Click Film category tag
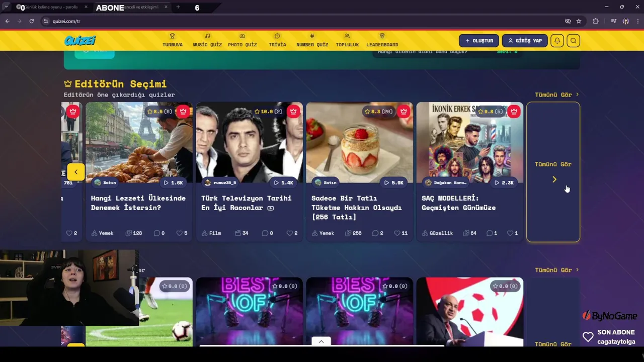This screenshot has height=362, width=644. coord(211,233)
